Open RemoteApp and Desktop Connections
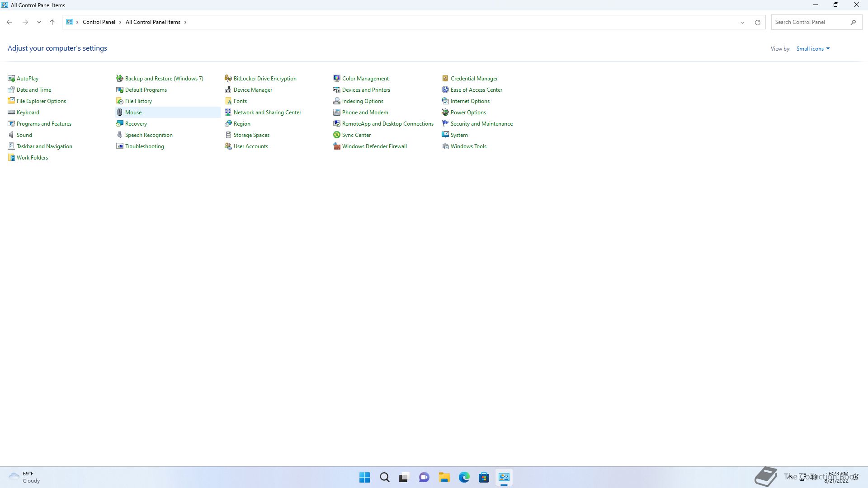868x488 pixels. 388,124
